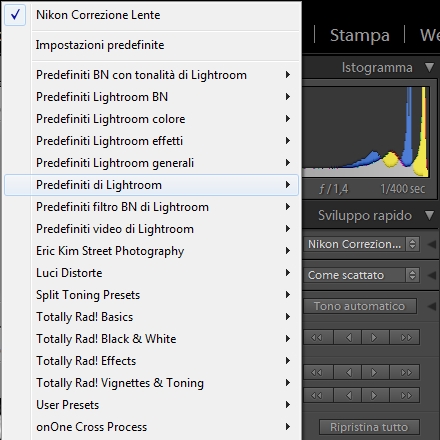Open Totally Rad! Vignettes & Toning submenu
The height and width of the screenshot is (440, 440).
[152, 383]
